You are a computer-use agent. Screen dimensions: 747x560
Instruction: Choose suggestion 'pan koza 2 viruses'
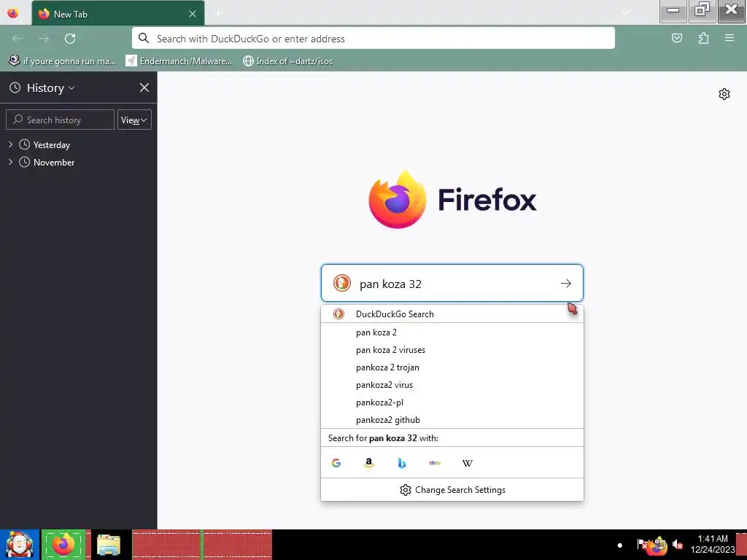(x=452, y=350)
